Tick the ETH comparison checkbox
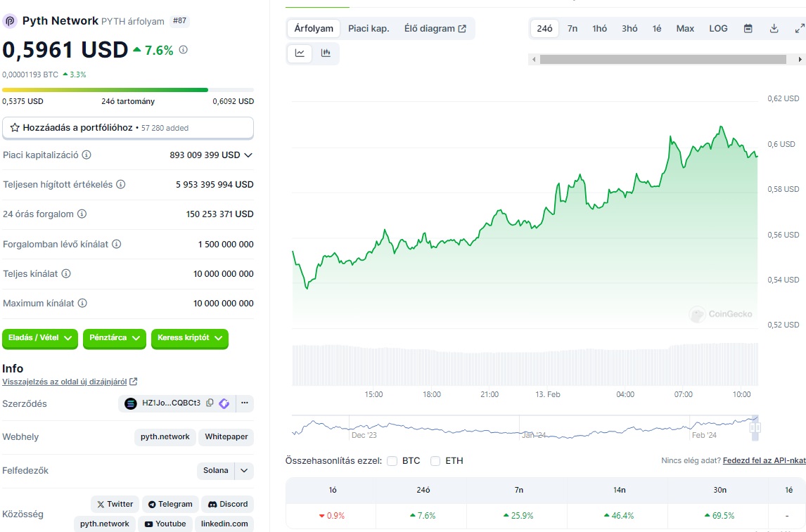 (435, 461)
